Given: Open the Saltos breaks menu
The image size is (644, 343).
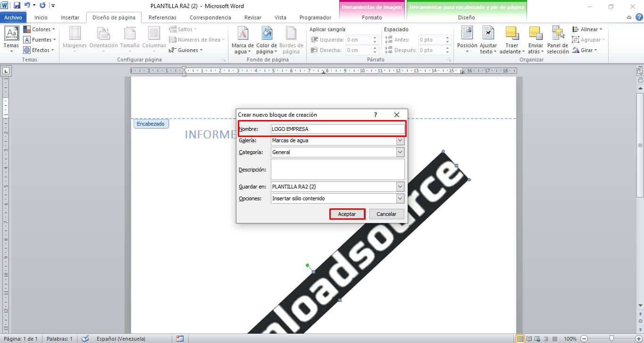Looking at the screenshot, I should 183,29.
